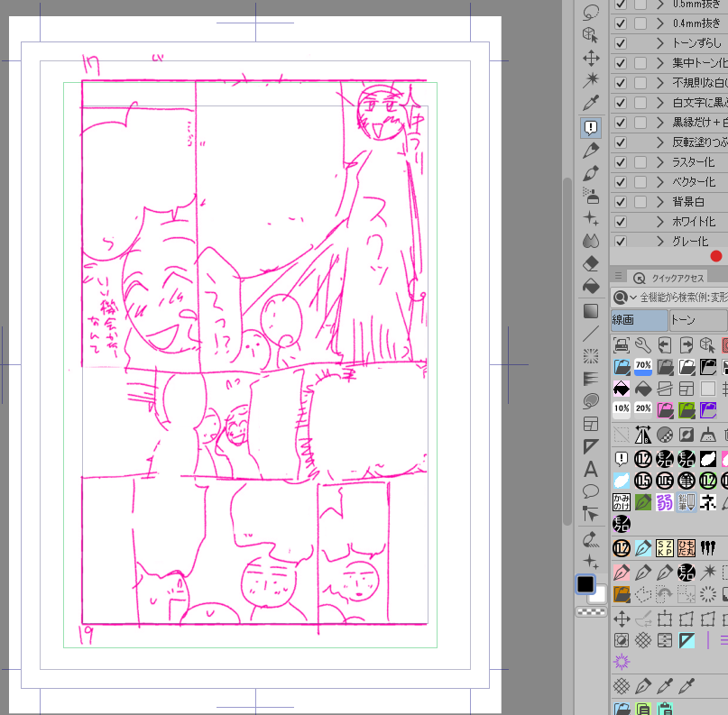Select the straight line figure tool
Image resolution: width=728 pixels, height=715 pixels.
[591, 334]
